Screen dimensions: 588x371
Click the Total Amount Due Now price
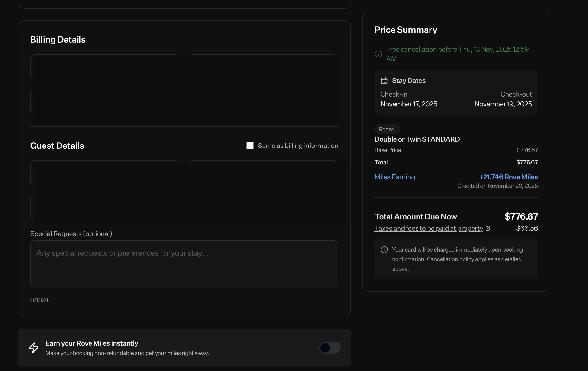[521, 216]
